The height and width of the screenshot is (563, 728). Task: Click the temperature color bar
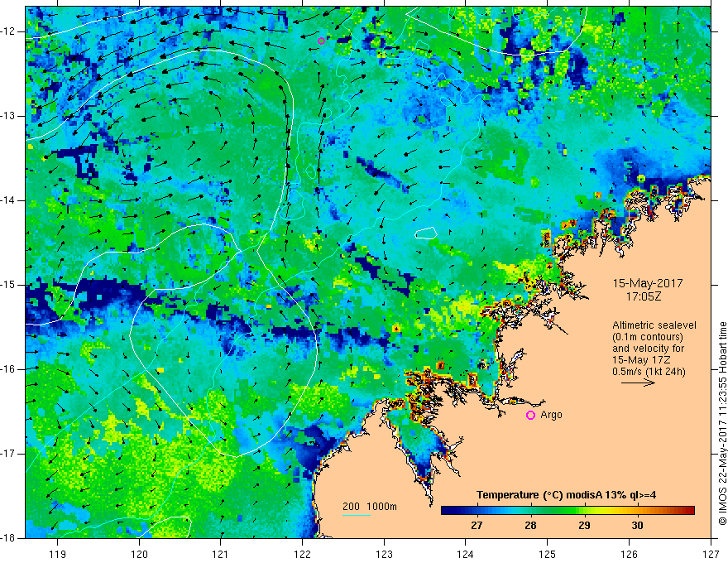pyautogui.click(x=568, y=511)
